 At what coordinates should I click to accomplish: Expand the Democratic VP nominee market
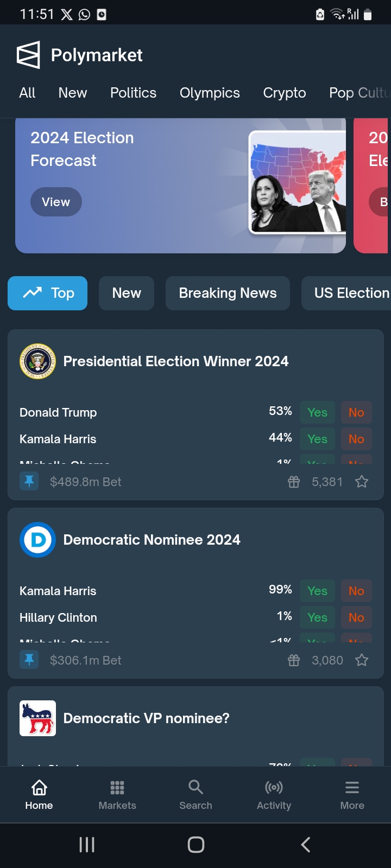(147, 718)
